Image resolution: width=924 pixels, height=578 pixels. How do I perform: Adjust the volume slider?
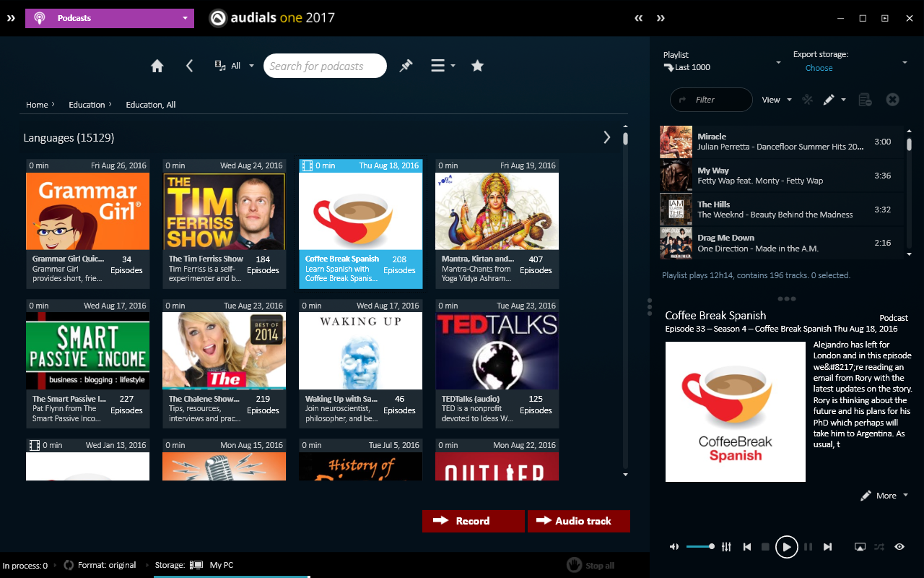pyautogui.click(x=700, y=547)
